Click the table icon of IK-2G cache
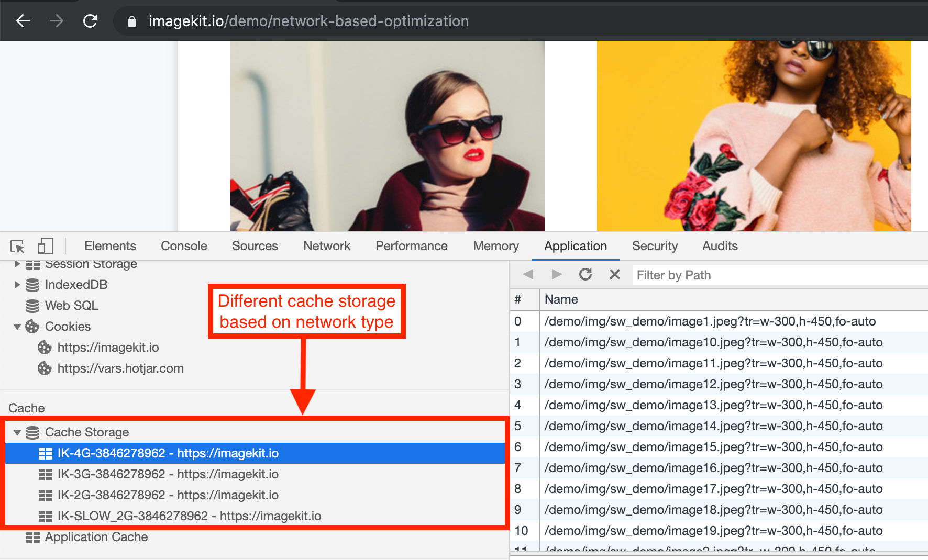 tap(46, 495)
